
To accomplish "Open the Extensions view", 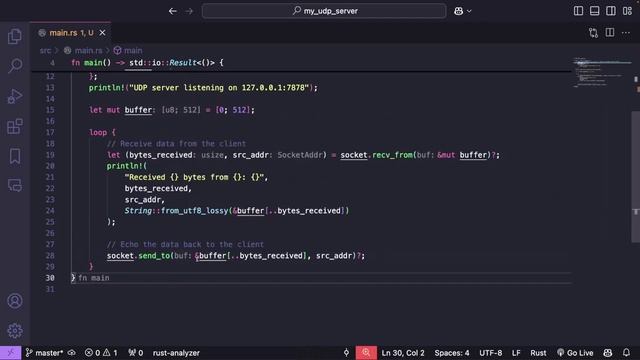I will click(x=15, y=126).
